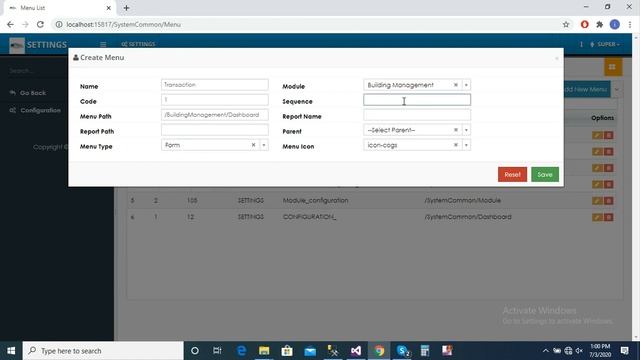Viewport: 640px width, 360px height.
Task: Click the green Save button
Action: pos(545,174)
